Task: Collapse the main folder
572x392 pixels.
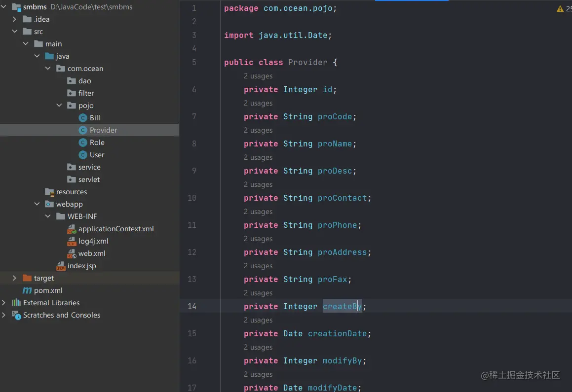Action: 26,44
